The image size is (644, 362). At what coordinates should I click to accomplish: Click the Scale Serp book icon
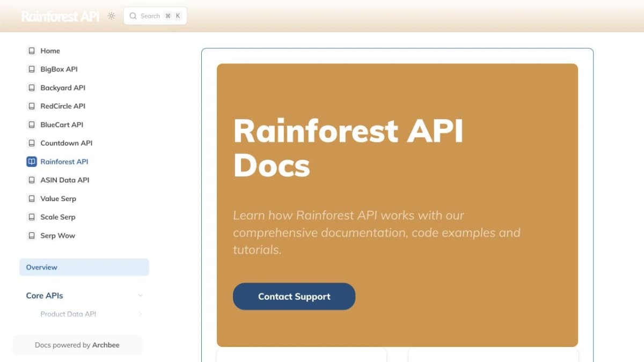click(x=32, y=217)
